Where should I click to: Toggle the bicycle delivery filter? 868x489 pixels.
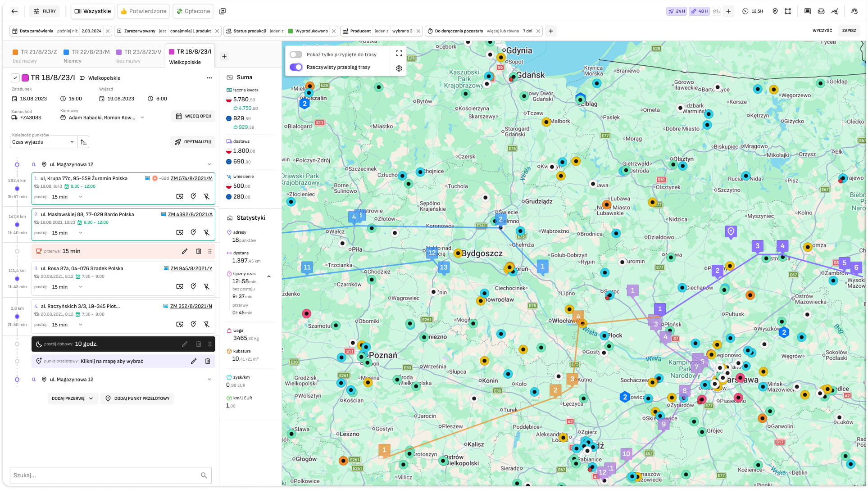716,11
